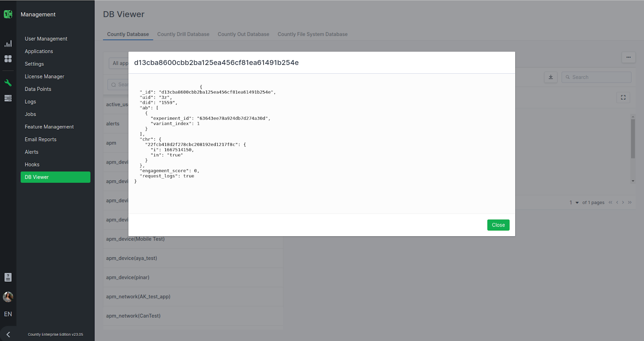
Task: Open the help center icon
Action: click(8, 277)
